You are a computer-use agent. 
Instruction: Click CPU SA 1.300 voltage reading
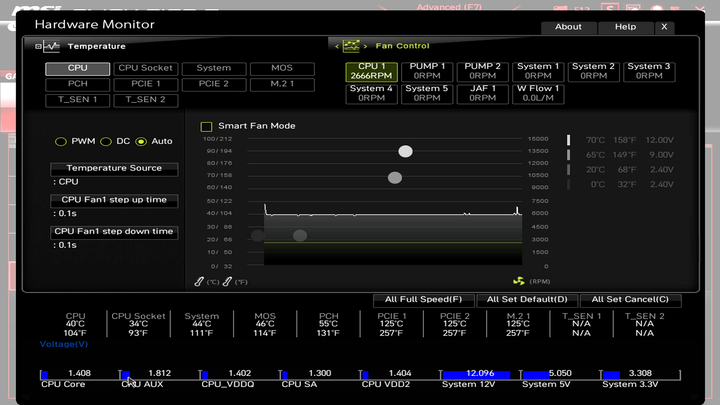click(320, 373)
